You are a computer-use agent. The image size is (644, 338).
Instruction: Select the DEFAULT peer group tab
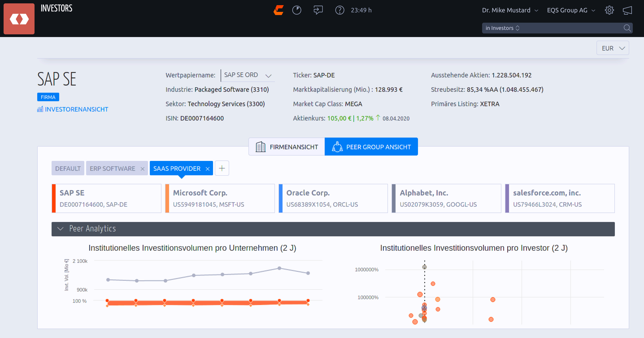pos(68,168)
